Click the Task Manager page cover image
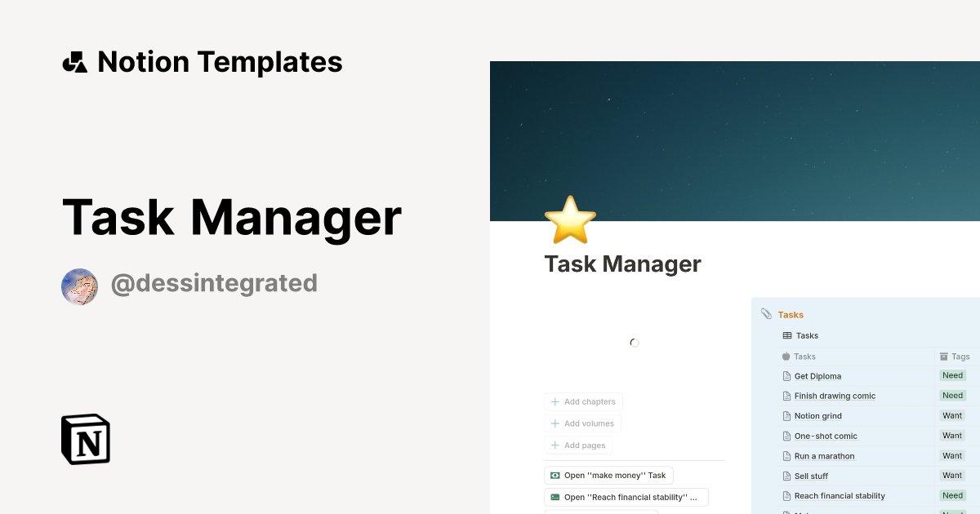The height and width of the screenshot is (514, 980). 735,139
